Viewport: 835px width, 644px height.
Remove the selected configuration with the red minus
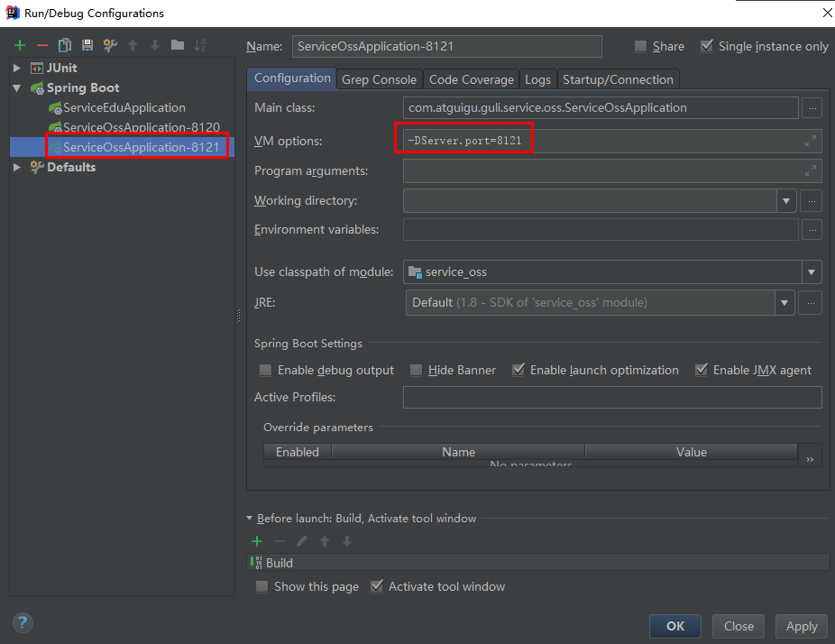(42, 45)
